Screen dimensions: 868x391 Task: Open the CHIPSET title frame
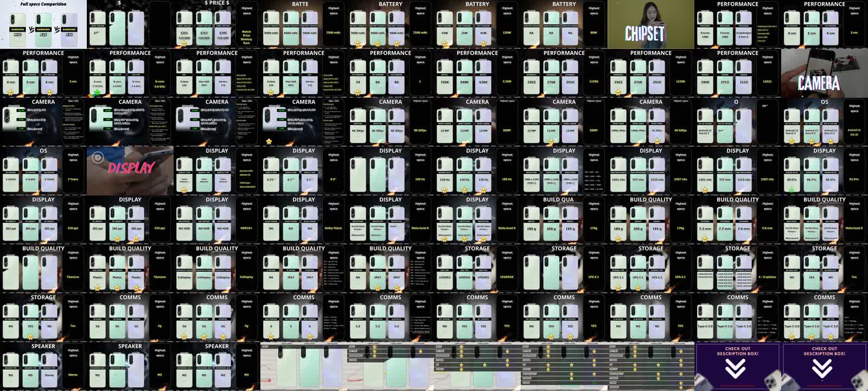(x=650, y=24)
